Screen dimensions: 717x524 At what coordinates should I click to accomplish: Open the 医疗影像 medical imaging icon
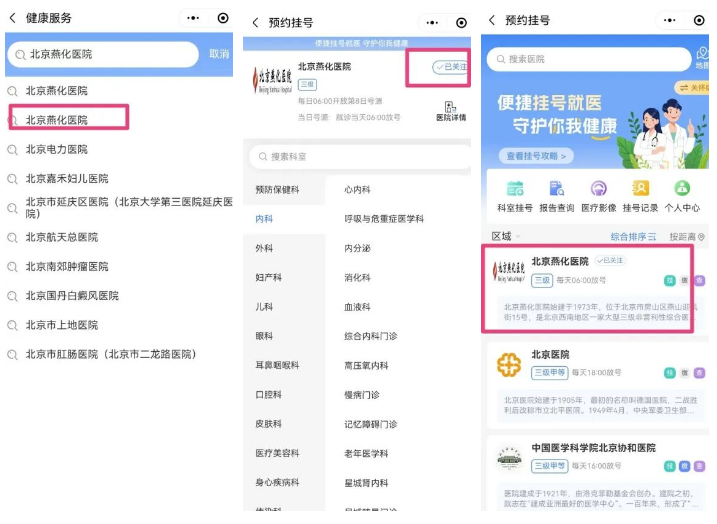point(598,195)
